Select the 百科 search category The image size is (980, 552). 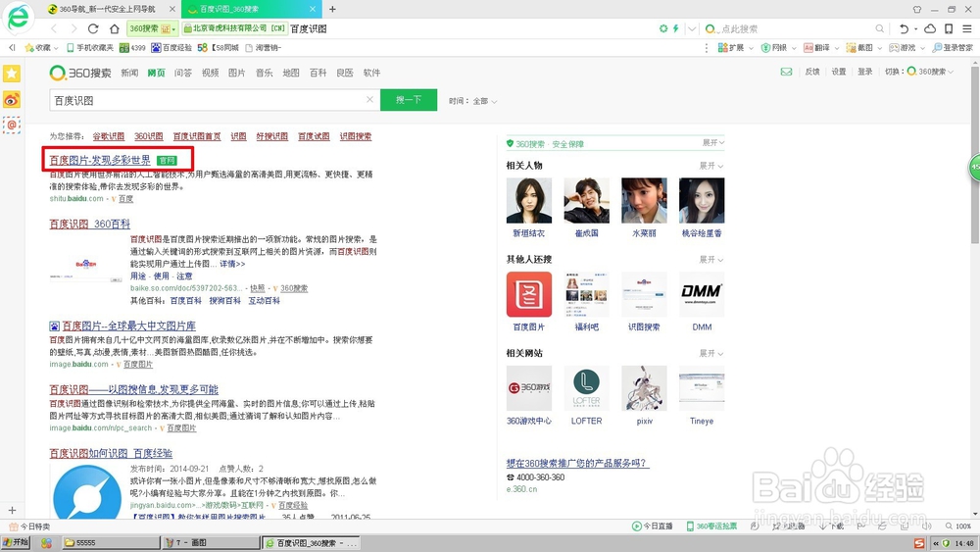tap(318, 73)
